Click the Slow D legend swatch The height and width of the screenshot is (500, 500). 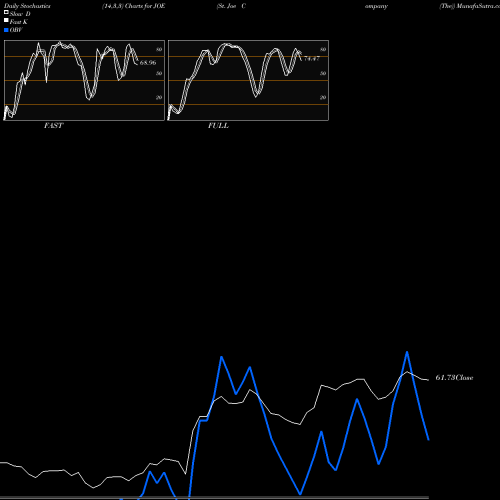[6, 12]
